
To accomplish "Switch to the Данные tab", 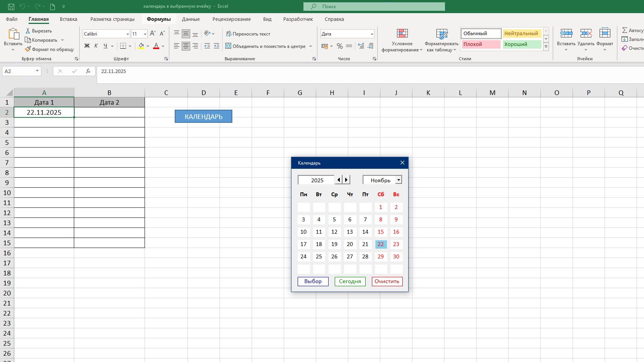I will [191, 19].
